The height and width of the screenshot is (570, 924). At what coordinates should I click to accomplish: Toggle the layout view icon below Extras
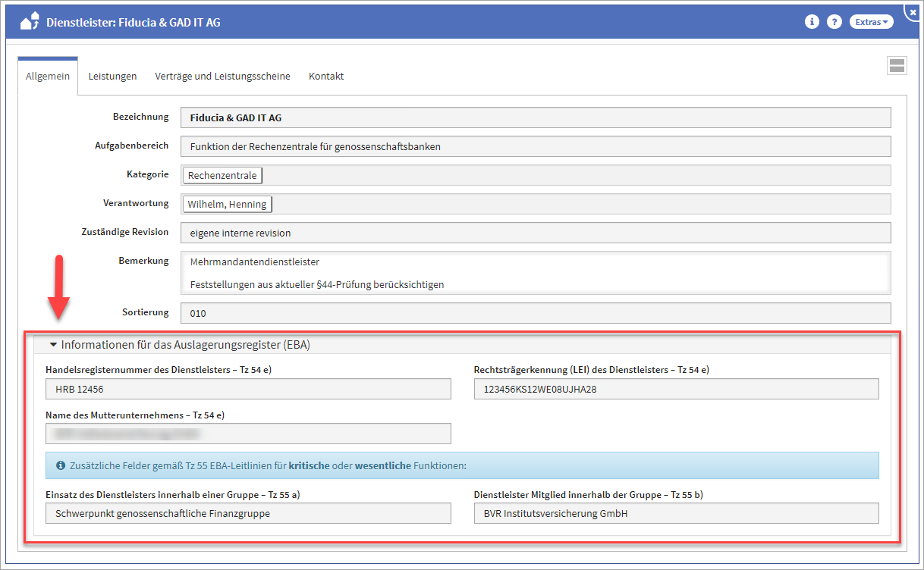pos(897,66)
